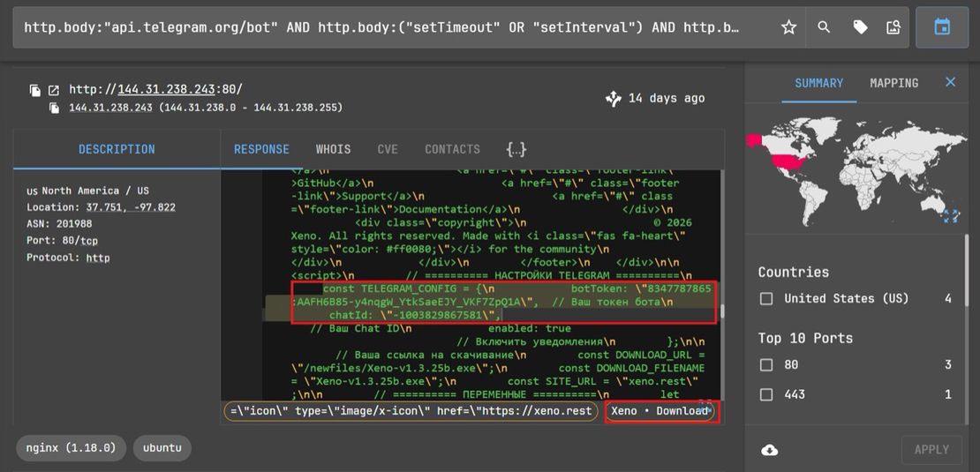The width and height of the screenshot is (980, 472).
Task: Open the RESPONSE tab
Action: 261,149
